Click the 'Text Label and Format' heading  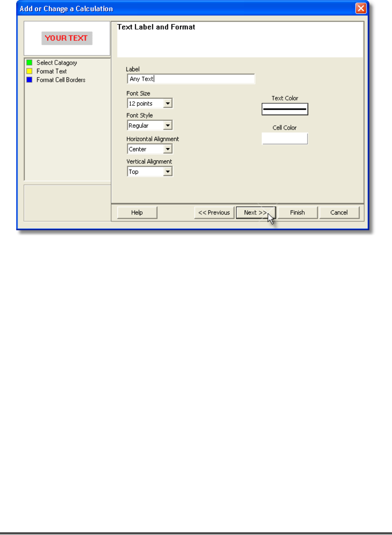tap(156, 27)
